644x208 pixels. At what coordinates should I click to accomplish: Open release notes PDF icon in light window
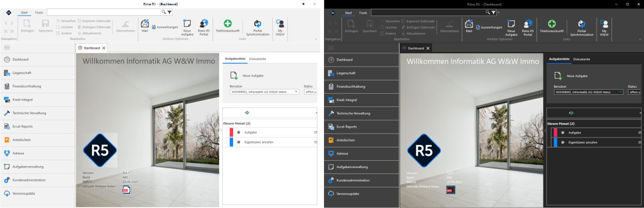(x=126, y=191)
